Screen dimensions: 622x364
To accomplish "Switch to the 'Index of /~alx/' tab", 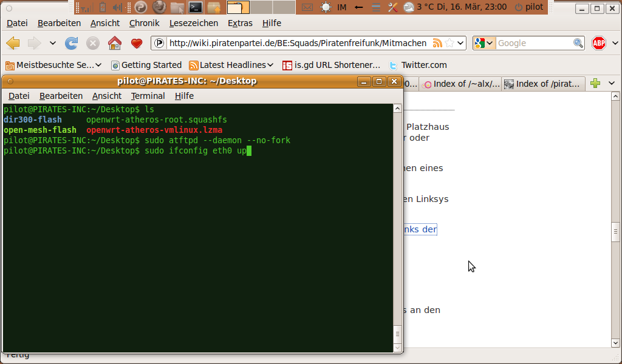I will (462, 84).
